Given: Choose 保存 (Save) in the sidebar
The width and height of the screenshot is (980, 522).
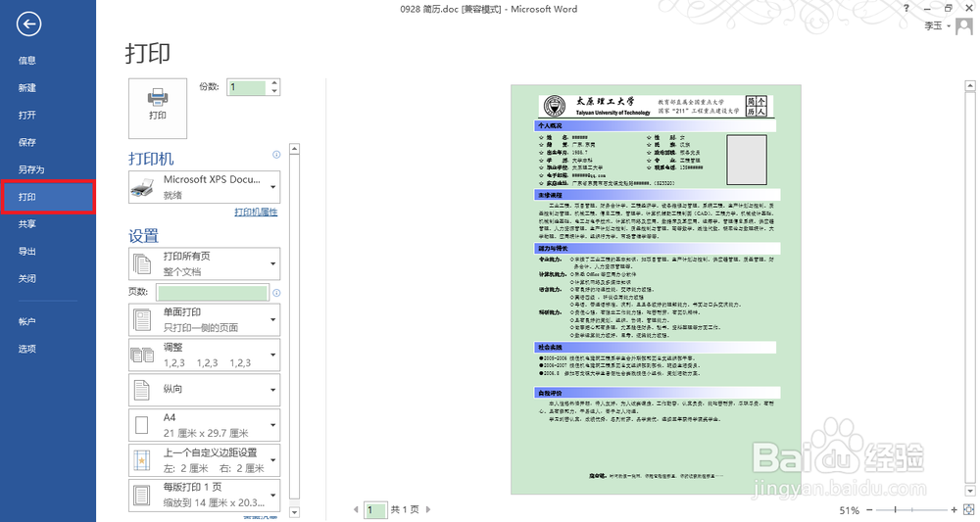Looking at the screenshot, I should click(x=26, y=142).
